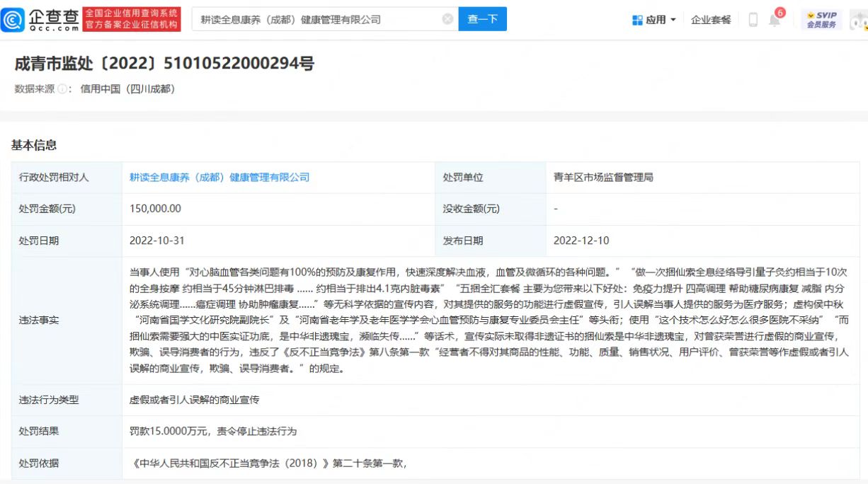This screenshot has height=484, width=868.
Task: Open the 耕读全息康养 company link
Action: tap(219, 178)
